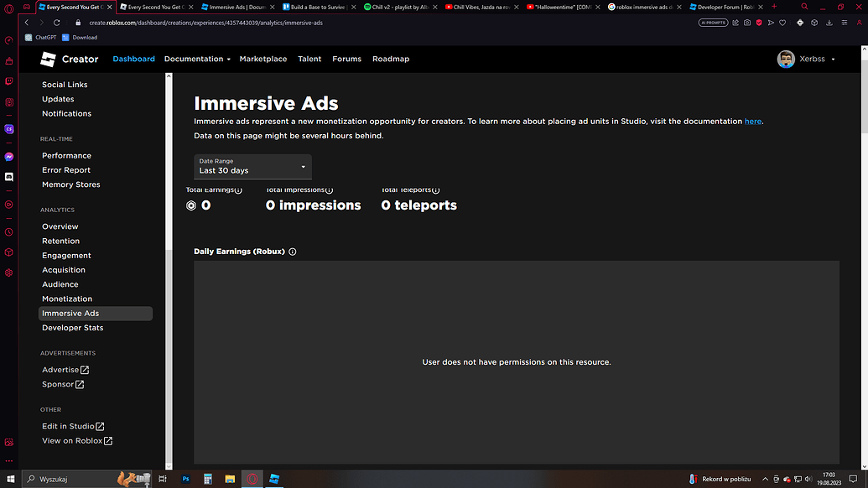Open Edit in Studio link

click(73, 427)
